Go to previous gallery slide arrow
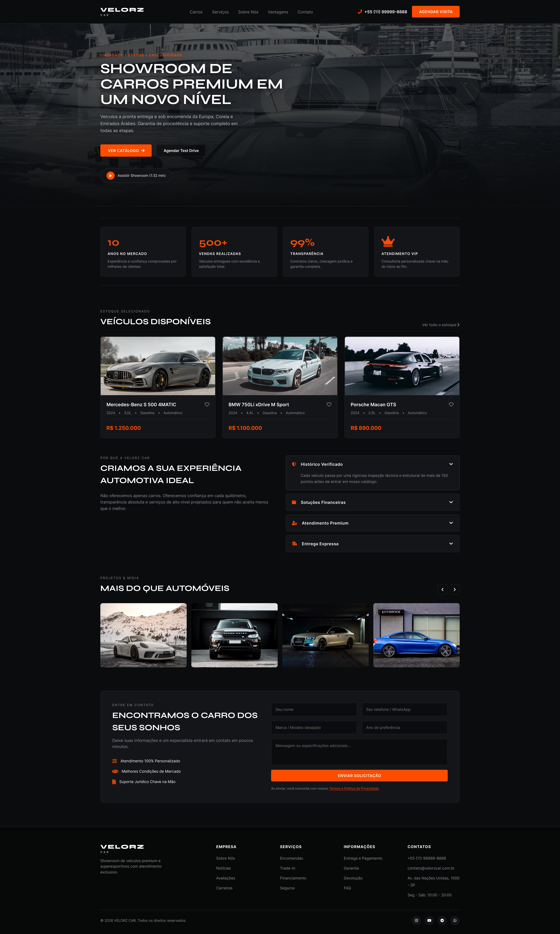This screenshot has width=560, height=934. click(x=442, y=590)
